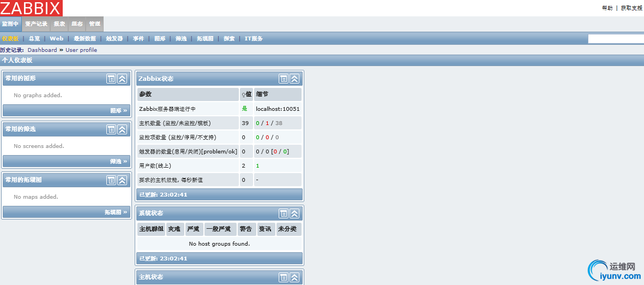Click the 灾难 severity column header
Image resolution: width=644 pixels, height=285 pixels.
pyautogui.click(x=174, y=229)
